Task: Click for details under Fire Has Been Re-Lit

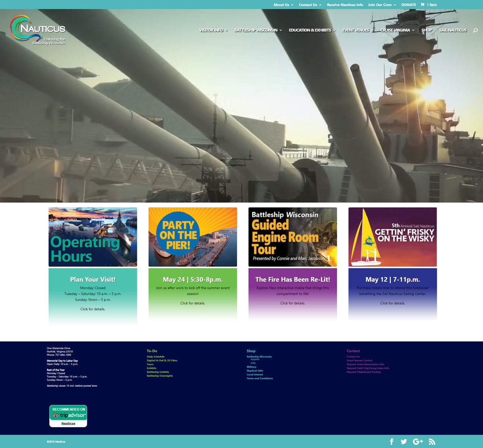Action: 293,303
